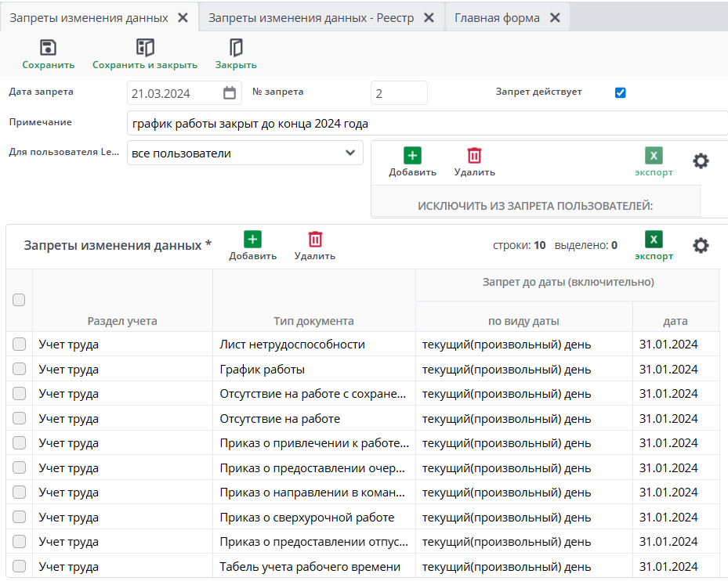This screenshot has width=728, height=581.
Task: Tick the select-all checkbox in table header
Action: [20, 299]
